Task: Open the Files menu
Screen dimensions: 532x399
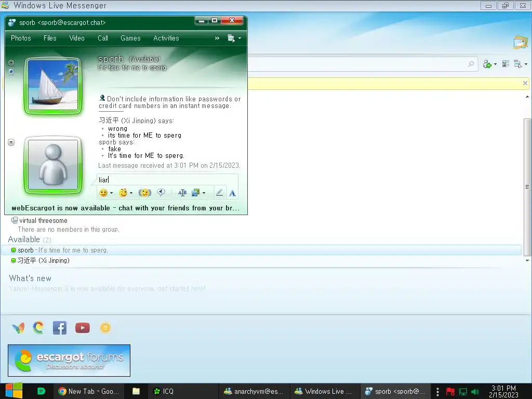Action: (50, 38)
